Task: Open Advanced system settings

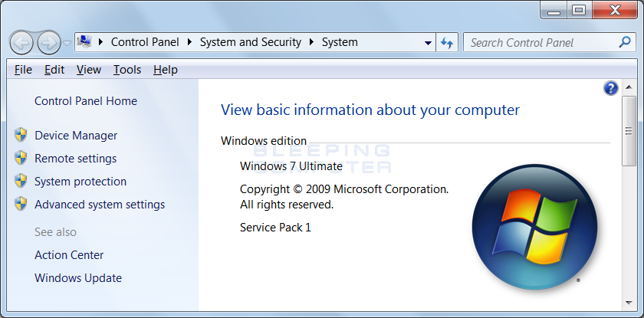Action: click(x=100, y=205)
